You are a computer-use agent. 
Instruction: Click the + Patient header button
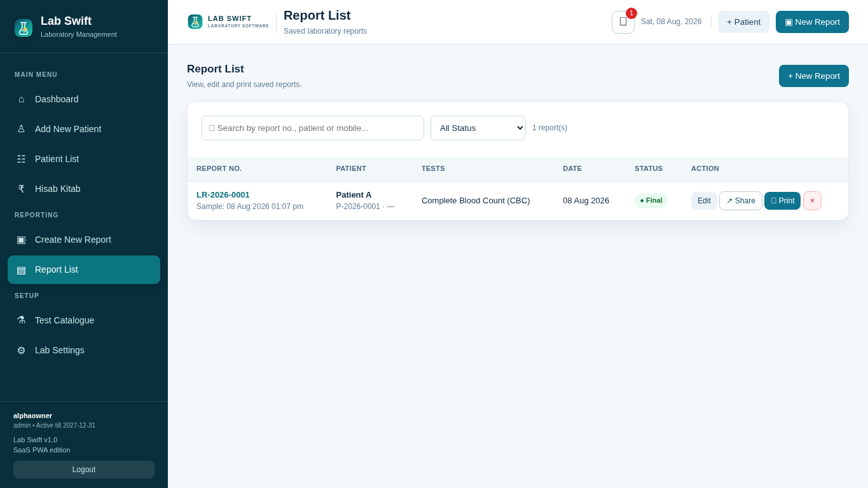click(x=743, y=22)
